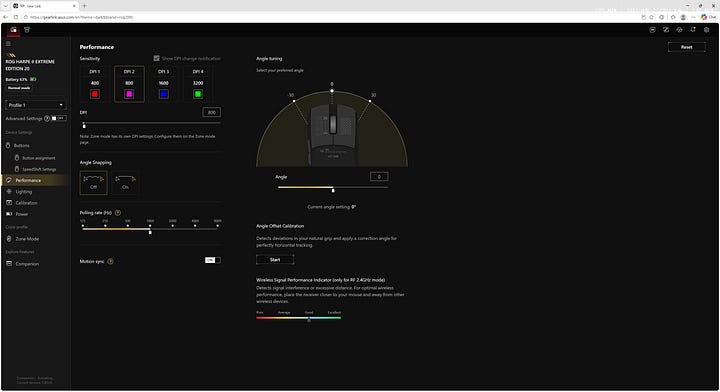Click the second header icon with diagonal arrow
The height and width of the screenshot is (392, 720).
tap(666, 30)
